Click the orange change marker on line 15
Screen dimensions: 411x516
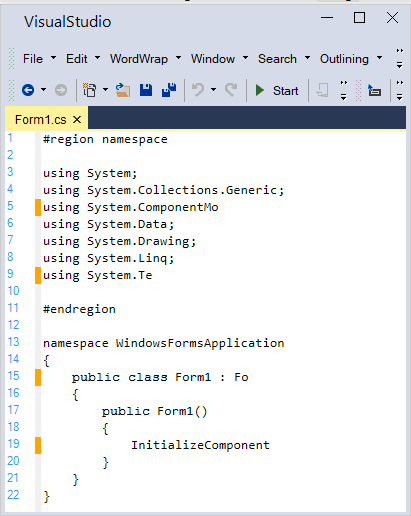pyautogui.click(x=38, y=377)
